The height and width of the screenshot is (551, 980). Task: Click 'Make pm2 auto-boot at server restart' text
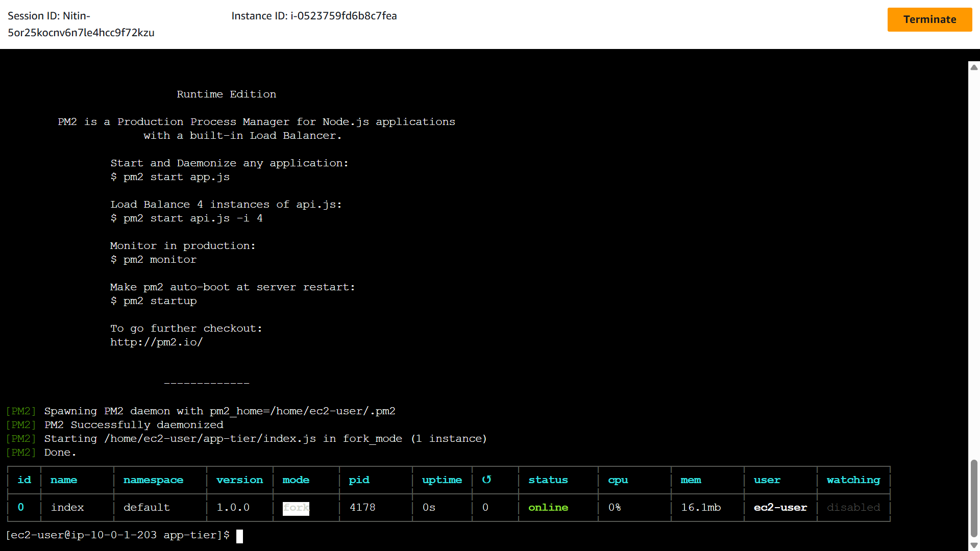tap(233, 287)
